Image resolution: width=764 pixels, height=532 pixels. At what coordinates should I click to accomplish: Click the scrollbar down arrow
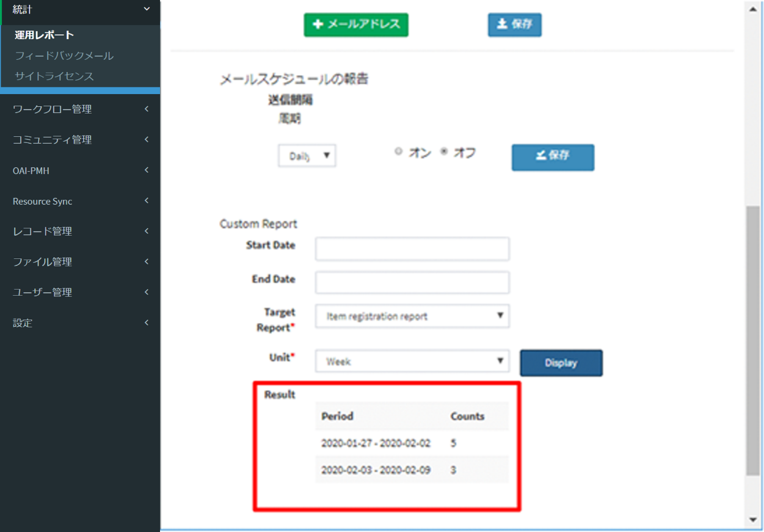753,520
